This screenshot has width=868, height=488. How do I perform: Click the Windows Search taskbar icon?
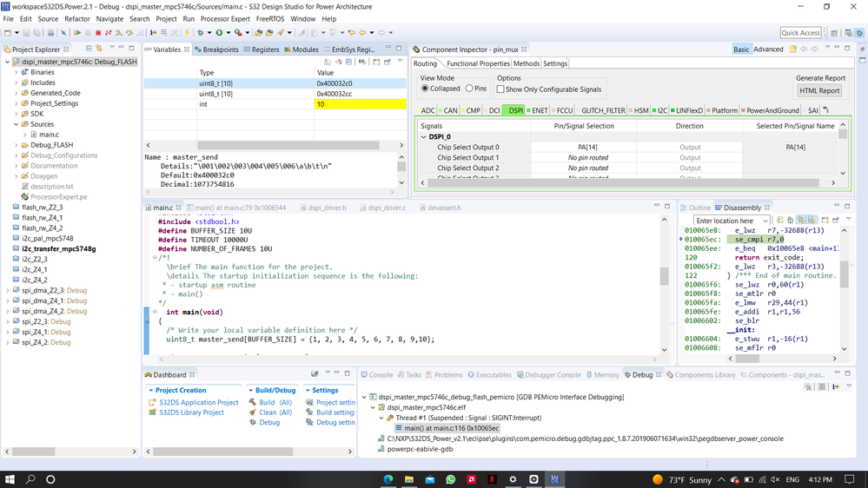(30, 479)
